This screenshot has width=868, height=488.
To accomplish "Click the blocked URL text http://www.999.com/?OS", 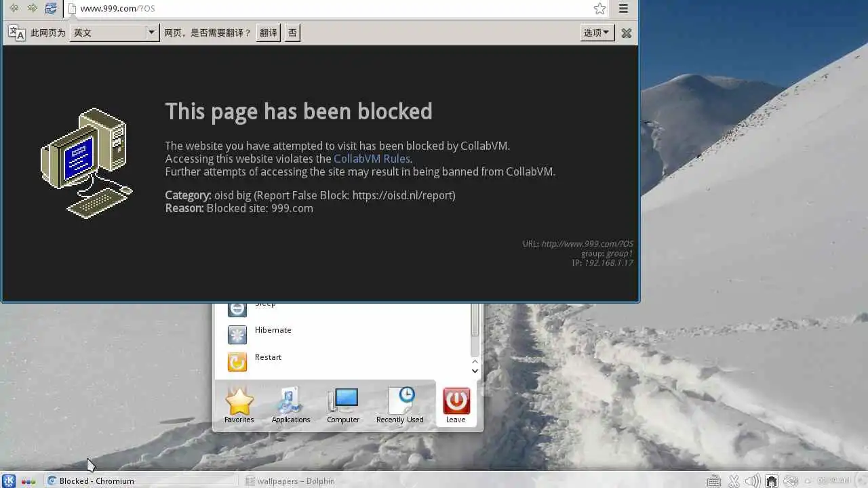I will click(587, 244).
